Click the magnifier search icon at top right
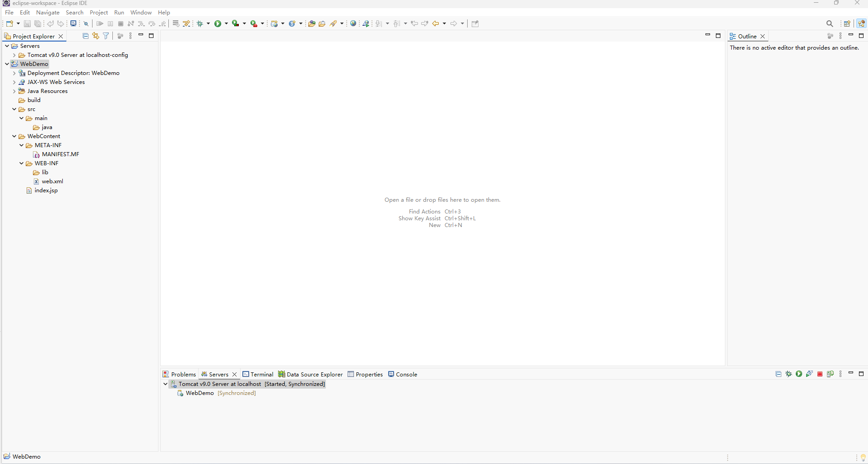868x464 pixels. coord(830,23)
